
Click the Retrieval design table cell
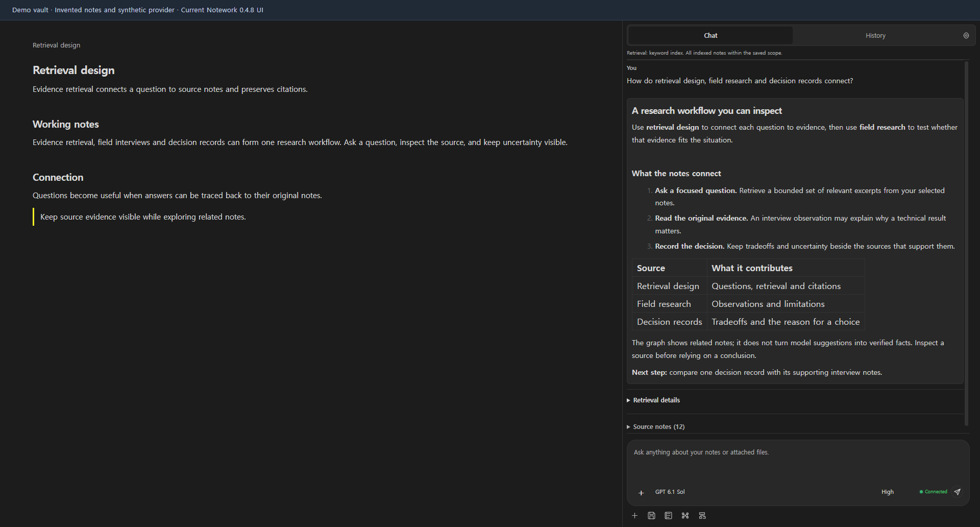pyautogui.click(x=669, y=286)
